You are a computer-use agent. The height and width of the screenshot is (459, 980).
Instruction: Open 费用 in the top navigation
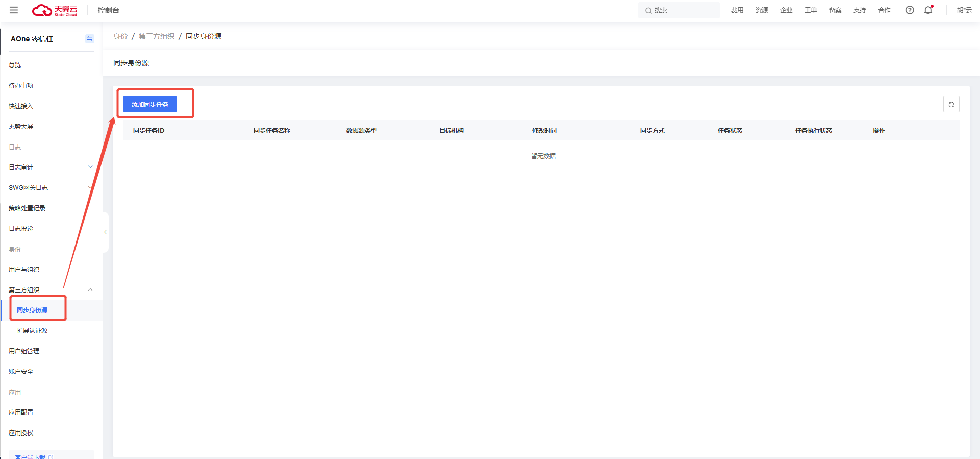click(x=737, y=10)
